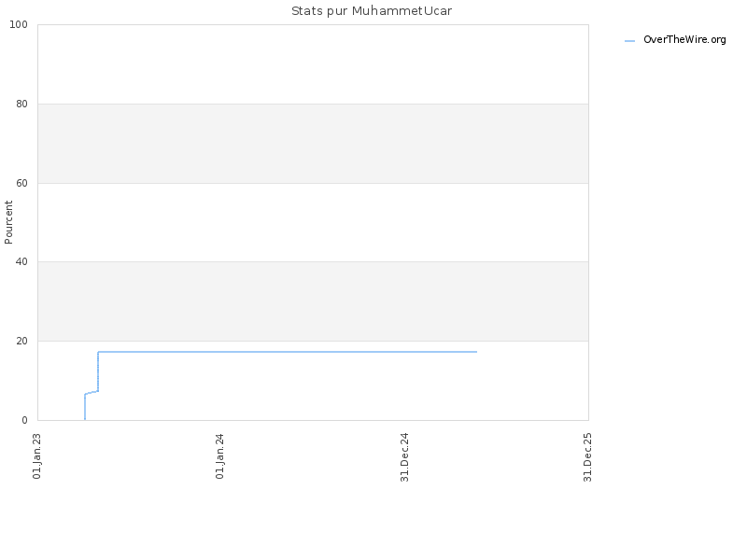Click the 80 y-axis tick label
The width and height of the screenshot is (747, 560).
point(21,104)
